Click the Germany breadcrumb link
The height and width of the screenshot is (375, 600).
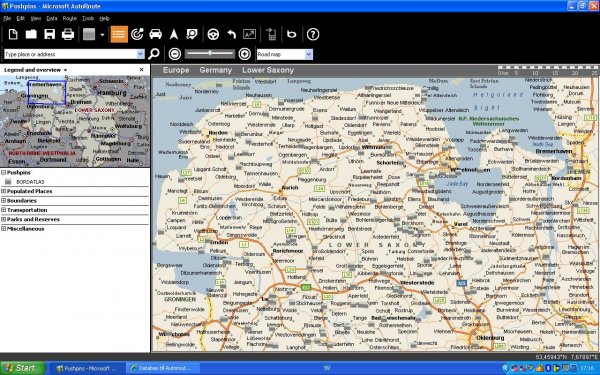pos(215,70)
